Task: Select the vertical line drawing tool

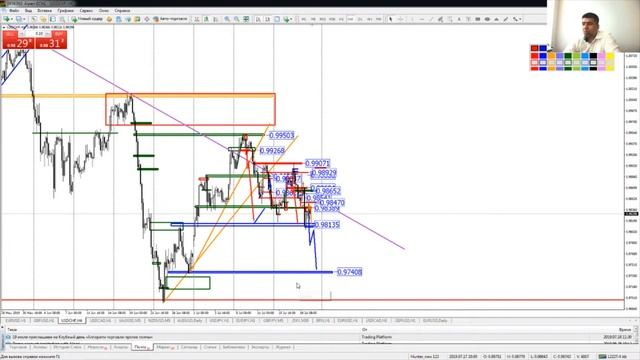Action: [412, 19]
